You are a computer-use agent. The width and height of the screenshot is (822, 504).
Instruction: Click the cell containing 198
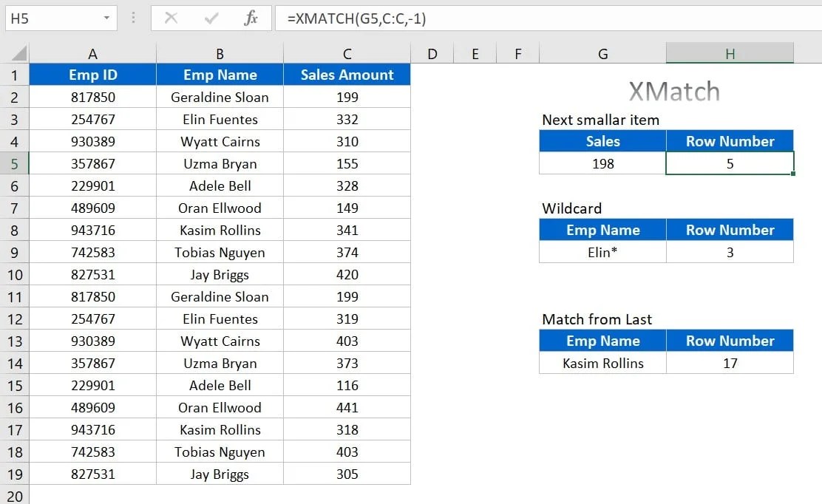pos(603,163)
